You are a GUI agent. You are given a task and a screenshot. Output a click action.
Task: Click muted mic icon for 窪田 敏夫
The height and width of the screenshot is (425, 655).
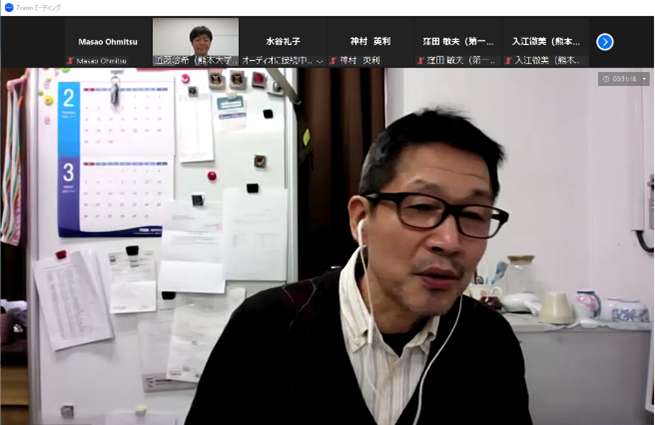421,61
